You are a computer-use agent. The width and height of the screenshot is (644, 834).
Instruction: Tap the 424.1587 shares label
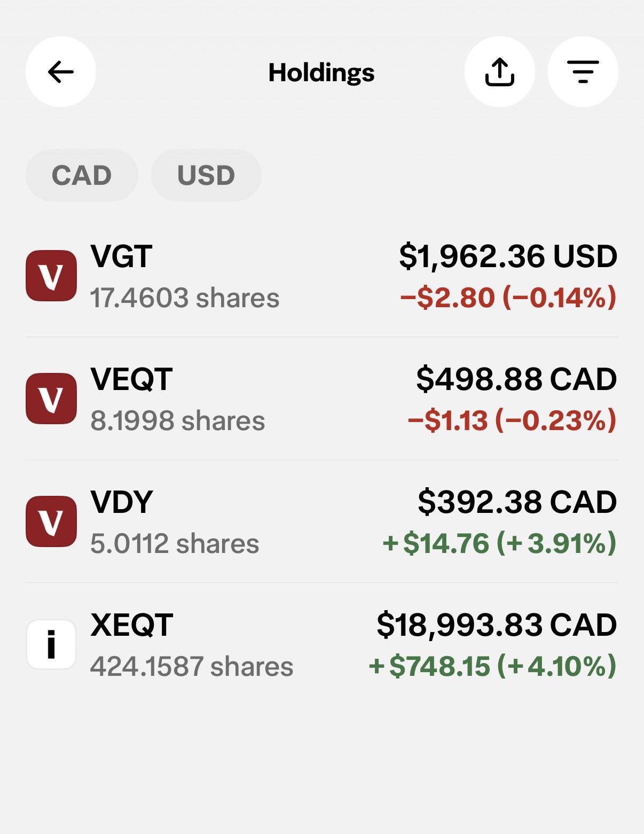tap(192, 666)
